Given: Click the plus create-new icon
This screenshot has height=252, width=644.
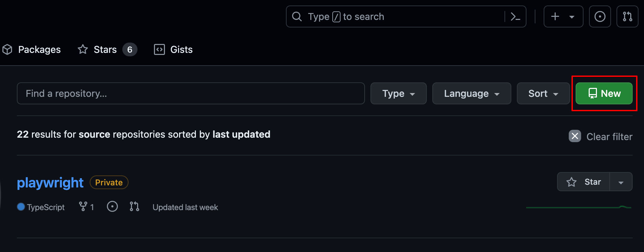Looking at the screenshot, I should tap(555, 16).
